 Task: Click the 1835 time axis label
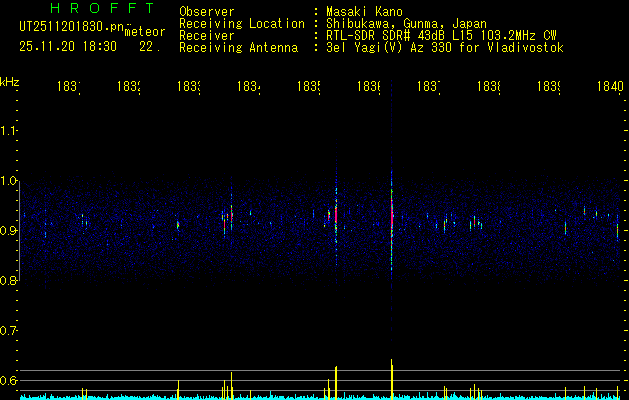pos(309,86)
